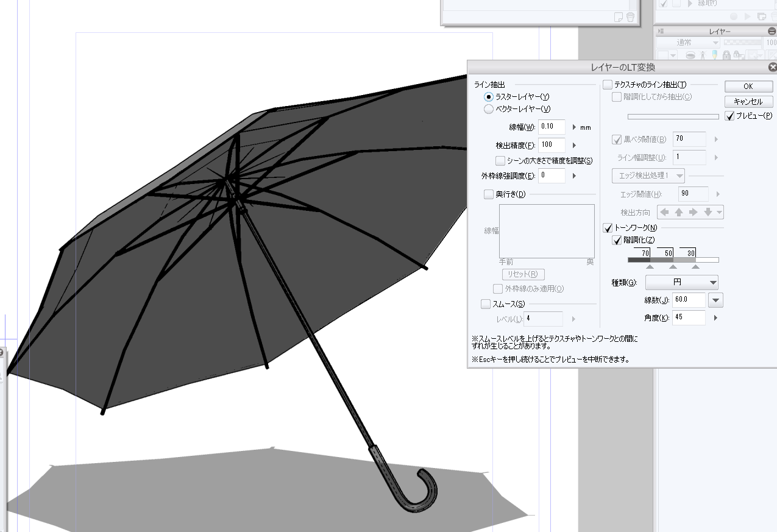Screen dimensions: 777x532
Task: Click the 線数 input field showing 60.0
Action: pos(690,300)
